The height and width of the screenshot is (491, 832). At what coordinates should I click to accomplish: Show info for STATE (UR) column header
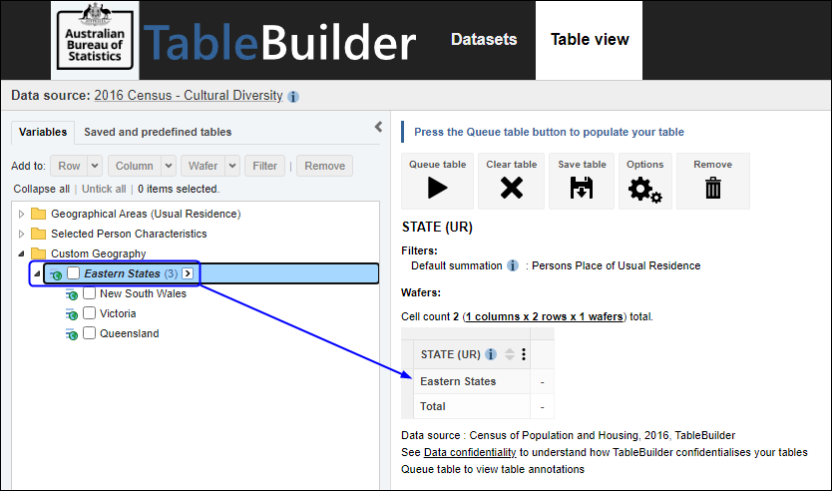(491, 354)
